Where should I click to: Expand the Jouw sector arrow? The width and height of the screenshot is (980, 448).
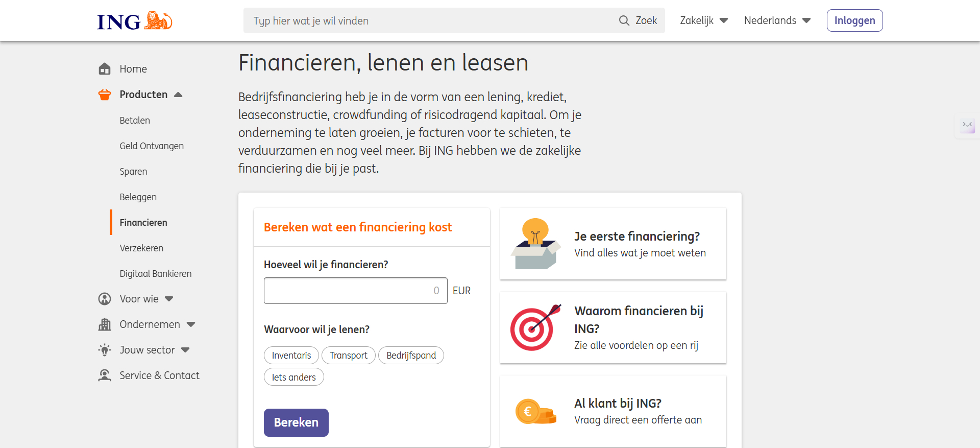click(x=185, y=350)
